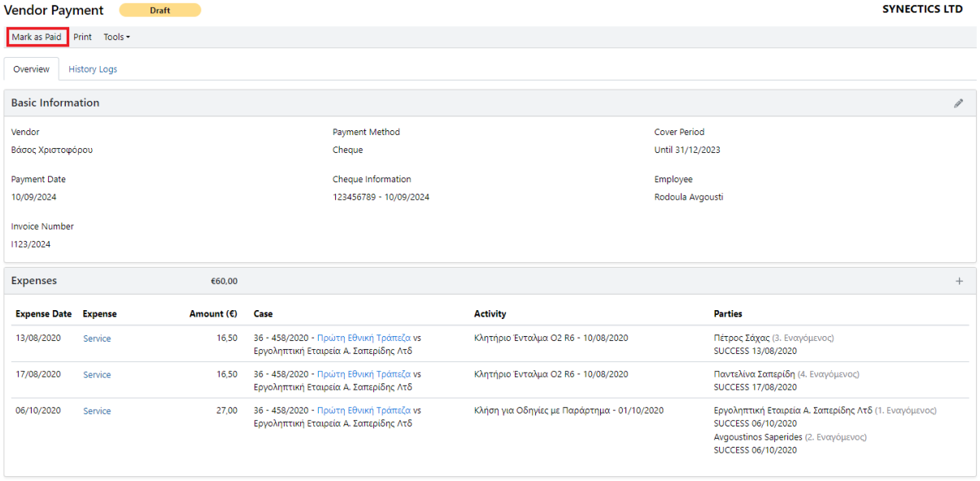Click the Parties column header

728,314
